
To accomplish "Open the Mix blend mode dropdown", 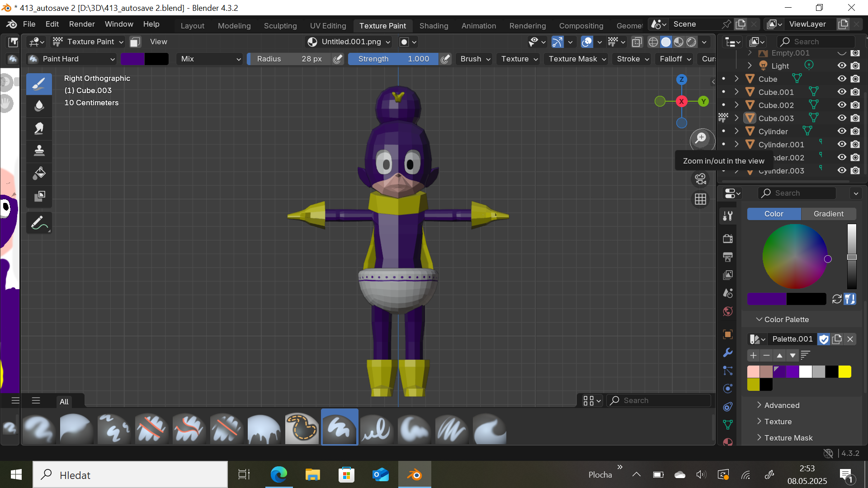I will click(211, 59).
